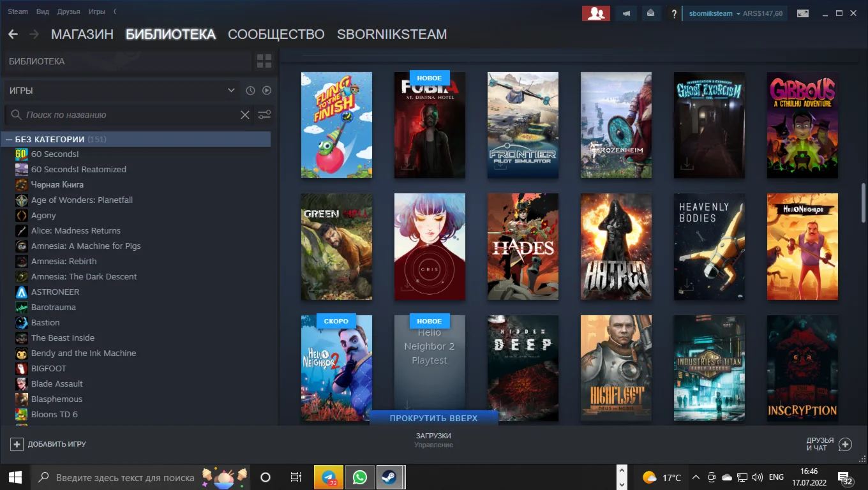This screenshot has height=490, width=868.
Task: Click the Agony game icon
Action: 21,215
